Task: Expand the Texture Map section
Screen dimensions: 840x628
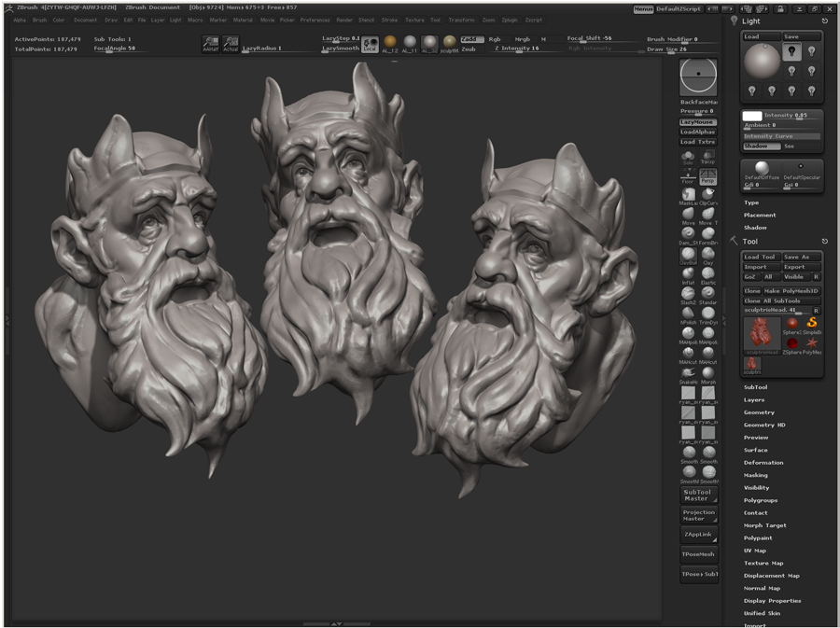Action: click(x=763, y=563)
